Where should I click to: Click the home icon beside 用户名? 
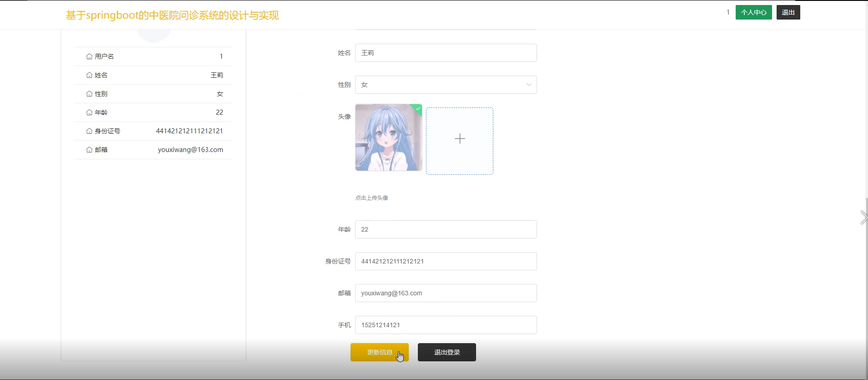coord(89,56)
